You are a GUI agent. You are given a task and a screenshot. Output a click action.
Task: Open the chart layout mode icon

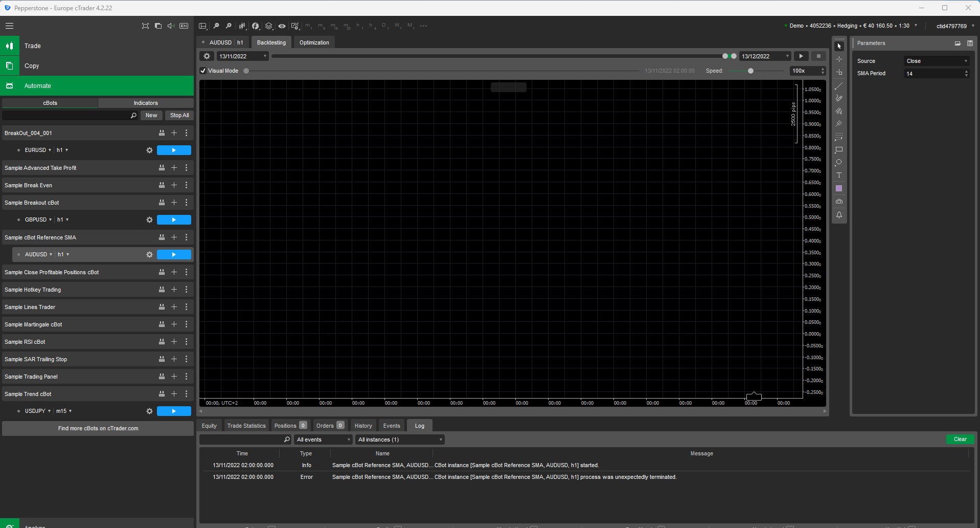point(202,26)
